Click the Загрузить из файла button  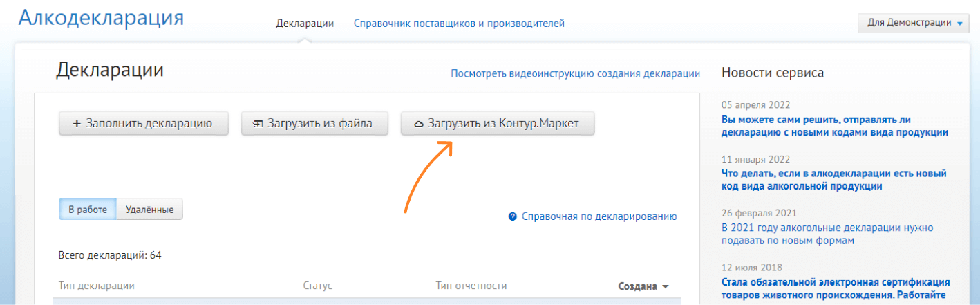(x=314, y=124)
